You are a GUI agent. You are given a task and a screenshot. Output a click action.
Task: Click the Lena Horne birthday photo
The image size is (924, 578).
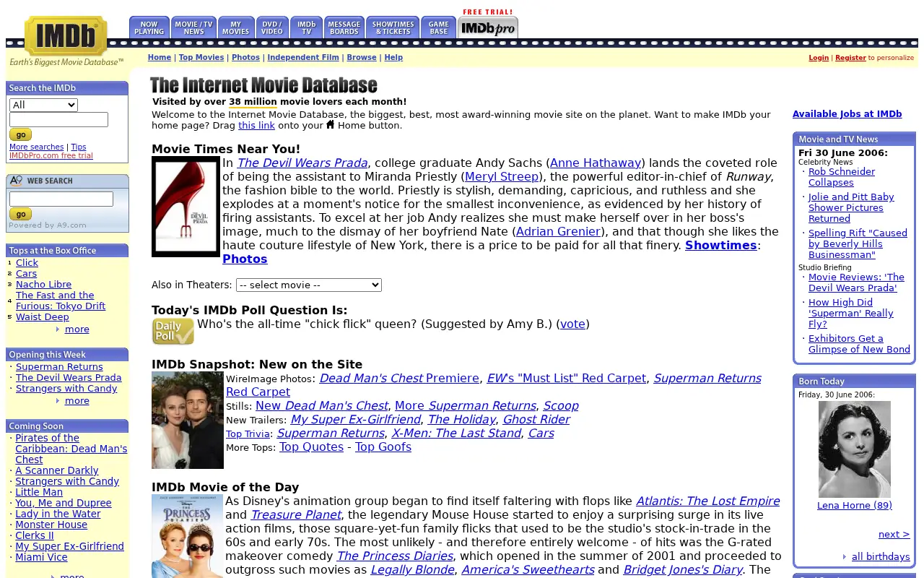[x=855, y=449]
